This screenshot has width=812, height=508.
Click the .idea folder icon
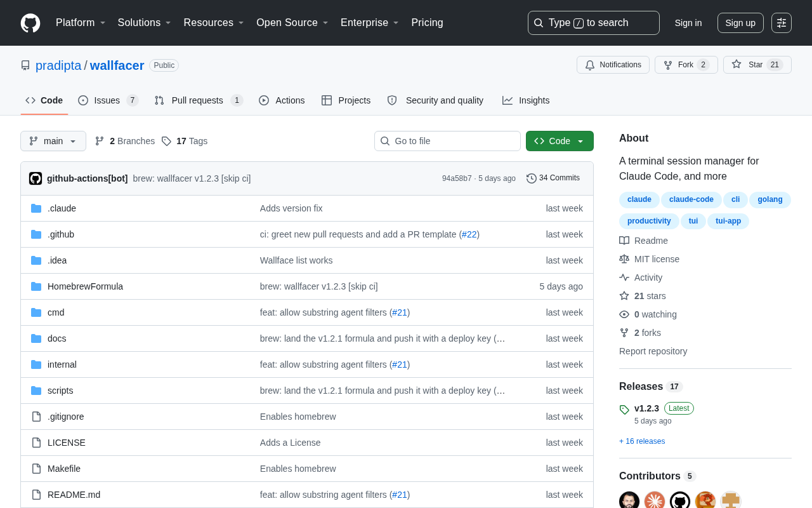(x=36, y=260)
